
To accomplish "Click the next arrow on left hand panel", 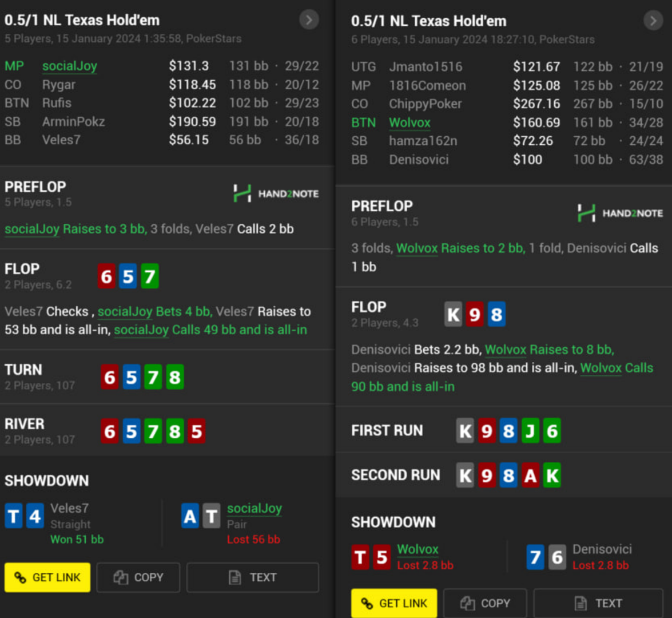I will pyautogui.click(x=309, y=20).
